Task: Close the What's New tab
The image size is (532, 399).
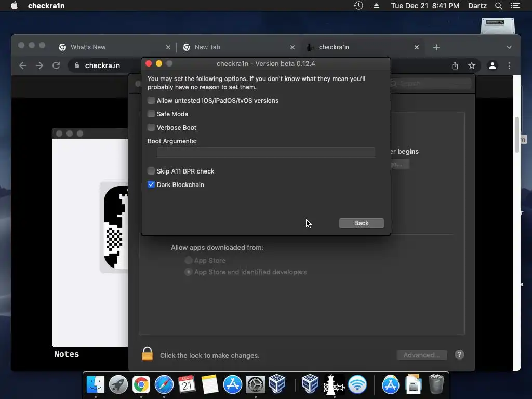Action: [168, 47]
